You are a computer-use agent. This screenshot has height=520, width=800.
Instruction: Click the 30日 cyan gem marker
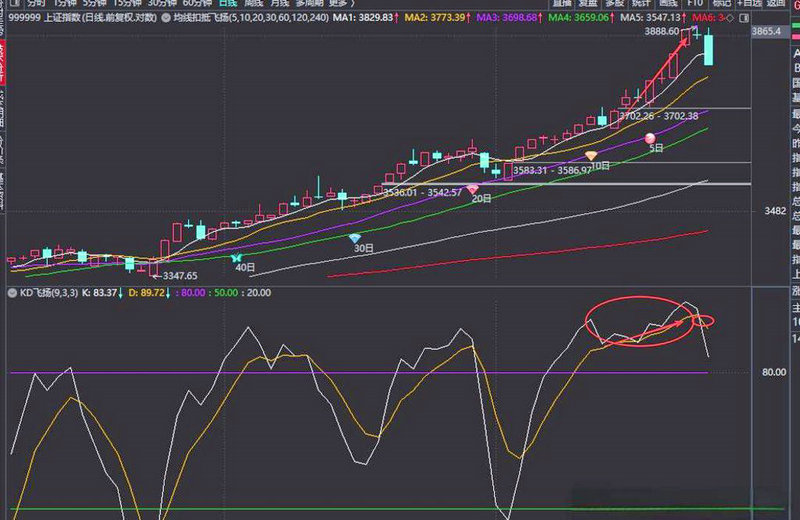356,238
